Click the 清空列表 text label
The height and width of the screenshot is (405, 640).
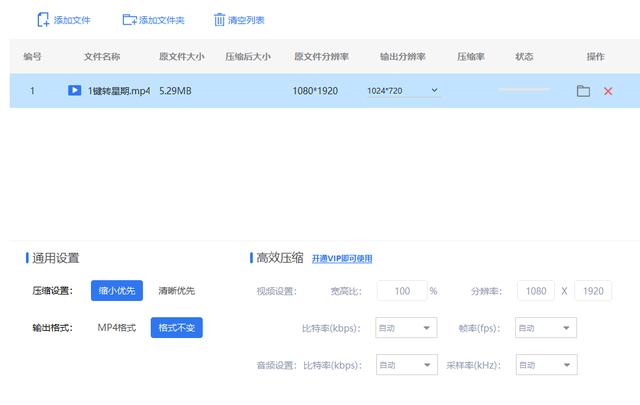coord(246,20)
